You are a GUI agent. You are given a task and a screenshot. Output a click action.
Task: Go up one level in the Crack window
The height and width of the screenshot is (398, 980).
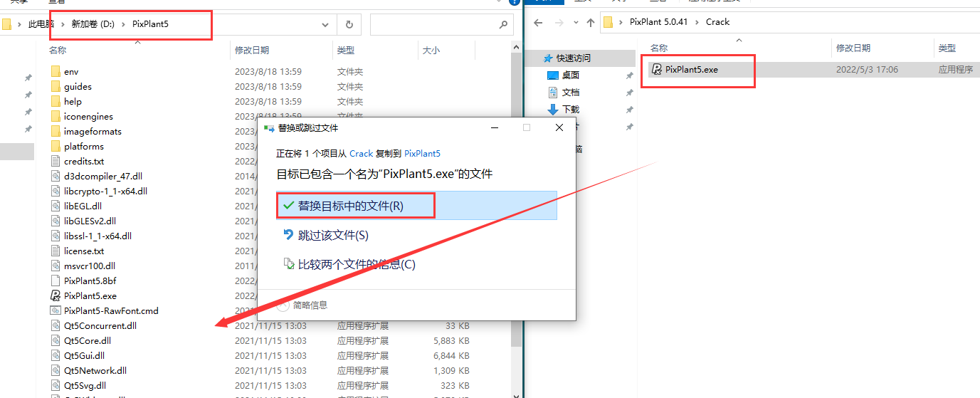[x=590, y=22]
